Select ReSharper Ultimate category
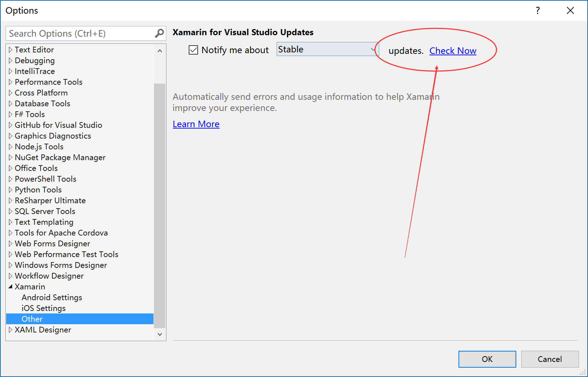The image size is (588, 377). 50,200
